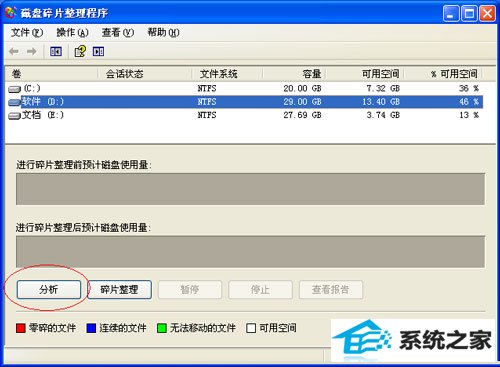Select the E: drive icon

pos(14,116)
